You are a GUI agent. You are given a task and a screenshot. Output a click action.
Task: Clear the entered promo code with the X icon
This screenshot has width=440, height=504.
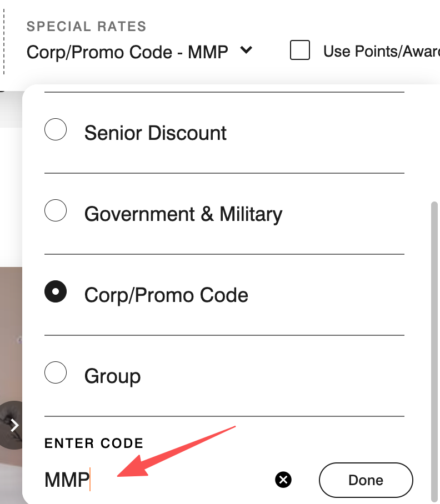pos(283,480)
